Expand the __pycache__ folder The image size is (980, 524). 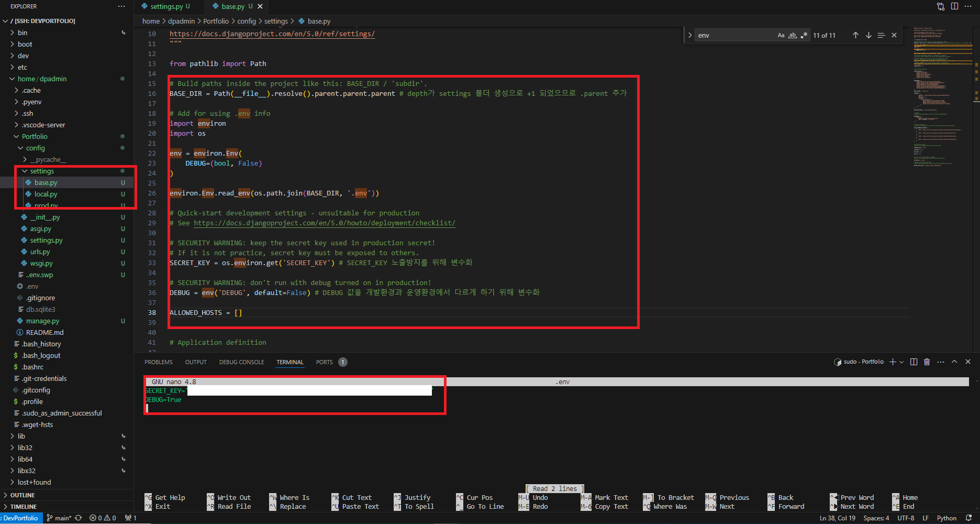(x=48, y=159)
